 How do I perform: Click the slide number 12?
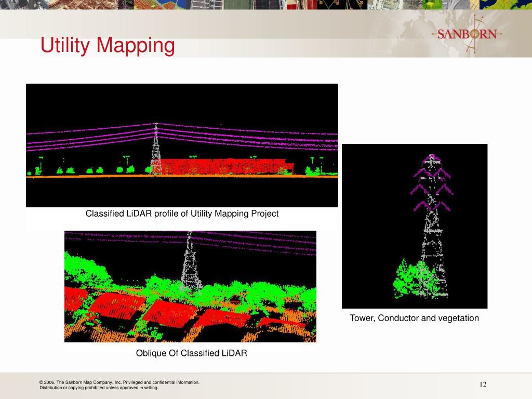pyautogui.click(x=483, y=384)
